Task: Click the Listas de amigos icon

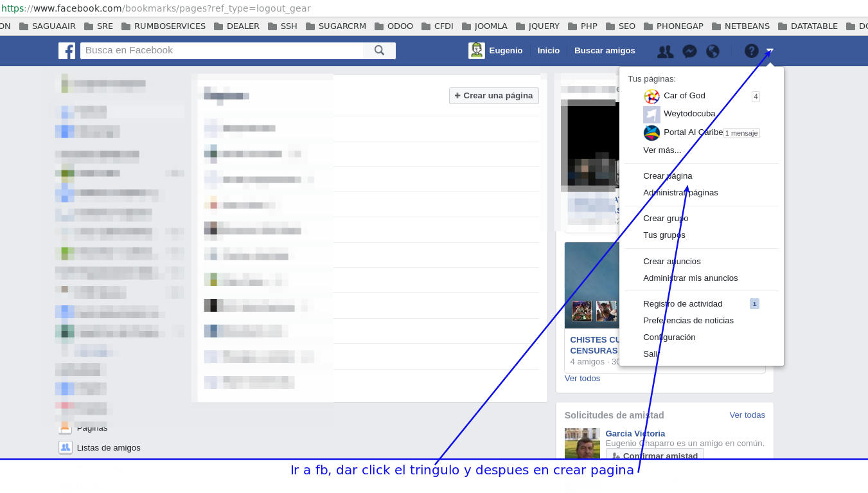Action: (x=65, y=447)
